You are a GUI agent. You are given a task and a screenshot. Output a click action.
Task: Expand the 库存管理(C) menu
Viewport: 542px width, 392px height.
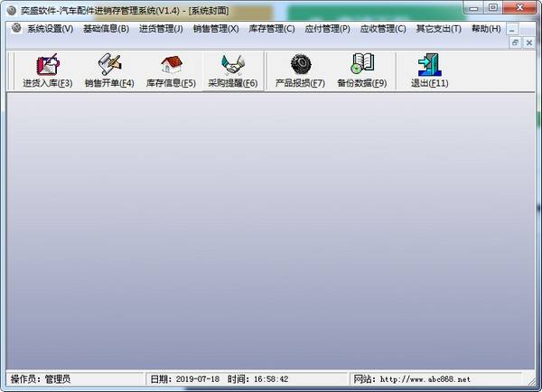click(271, 29)
